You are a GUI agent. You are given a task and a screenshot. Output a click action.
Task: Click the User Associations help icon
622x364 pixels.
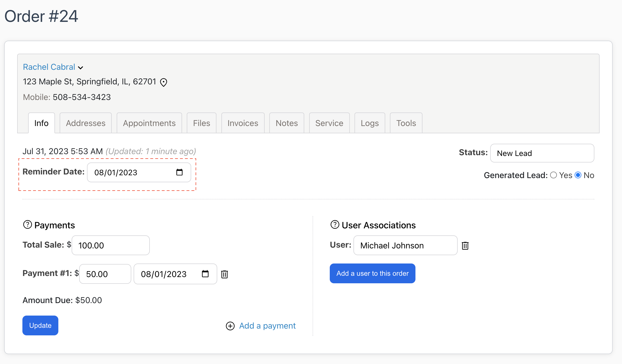tap(335, 225)
